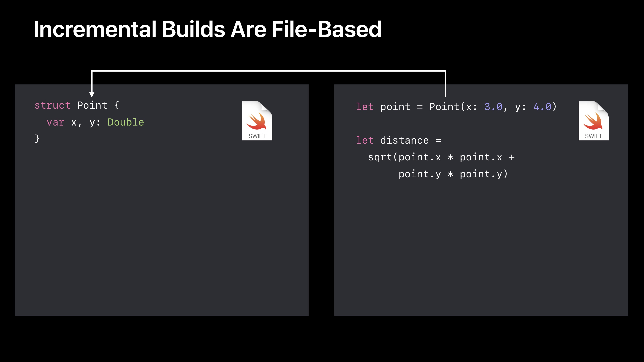Click the 'SWIFT' label under left file icon

[257, 136]
